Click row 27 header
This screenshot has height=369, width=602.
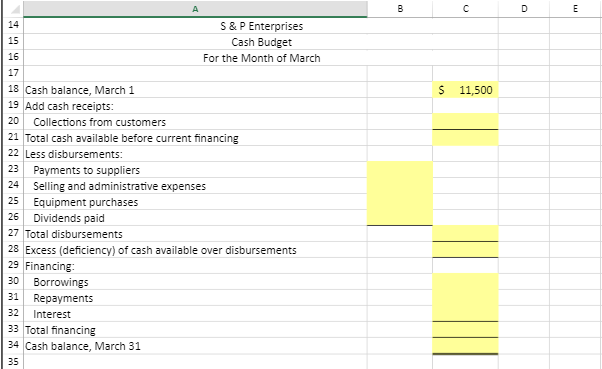[13, 233]
